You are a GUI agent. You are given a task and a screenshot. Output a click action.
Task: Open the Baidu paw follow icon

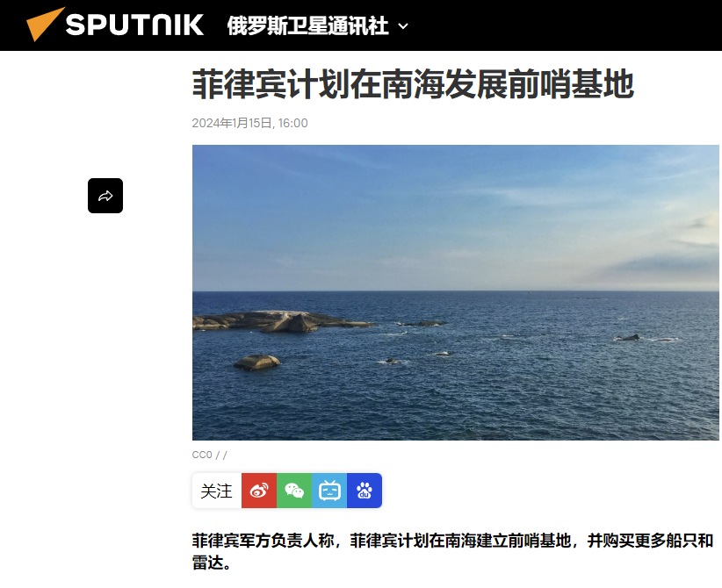[x=365, y=491]
